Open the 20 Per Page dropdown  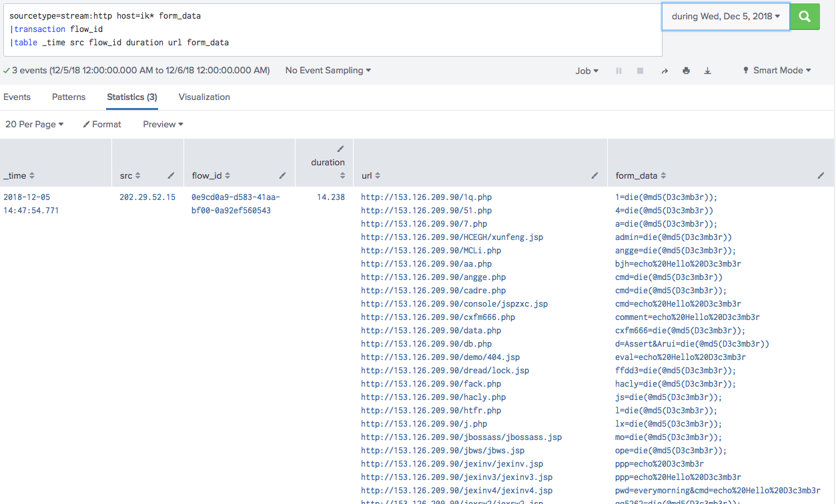34,124
